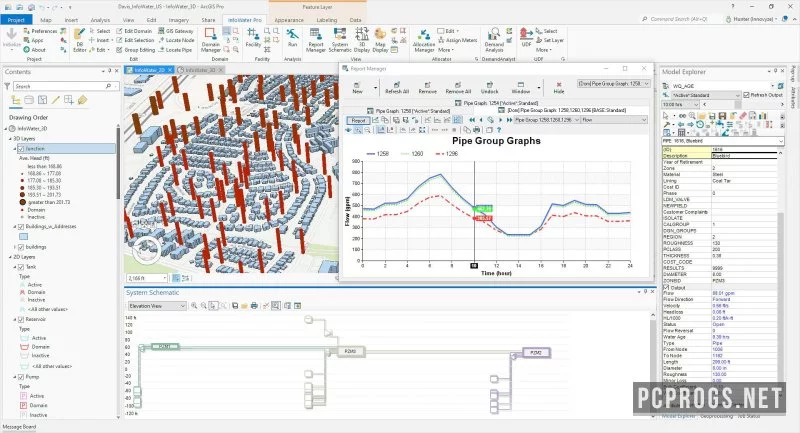Click the eraser icon in Model Explorer

pyautogui.click(x=743, y=116)
